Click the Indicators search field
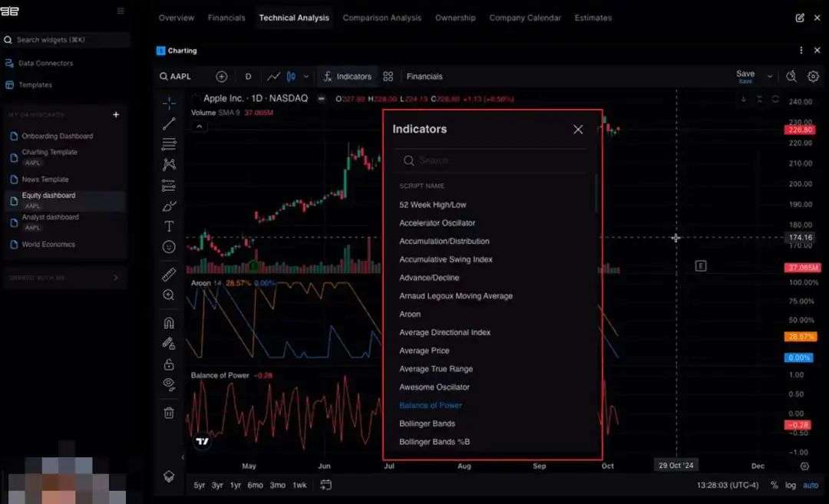 coord(490,160)
